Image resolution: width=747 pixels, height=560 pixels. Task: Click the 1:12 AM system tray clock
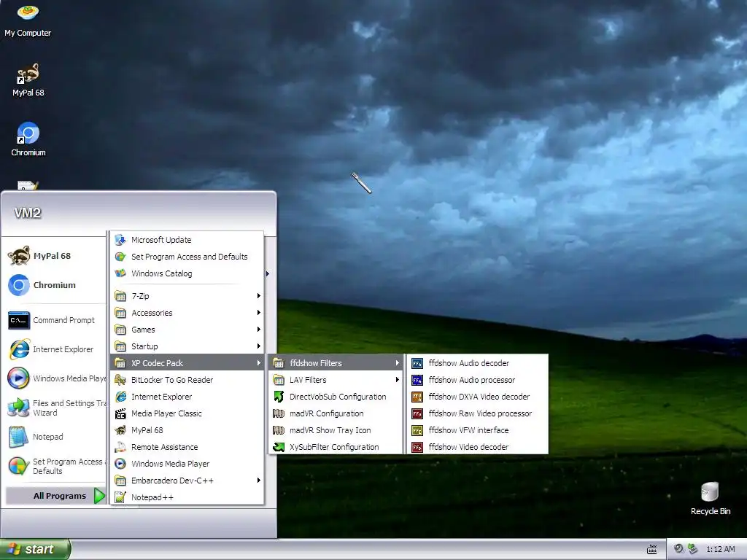click(x=720, y=550)
